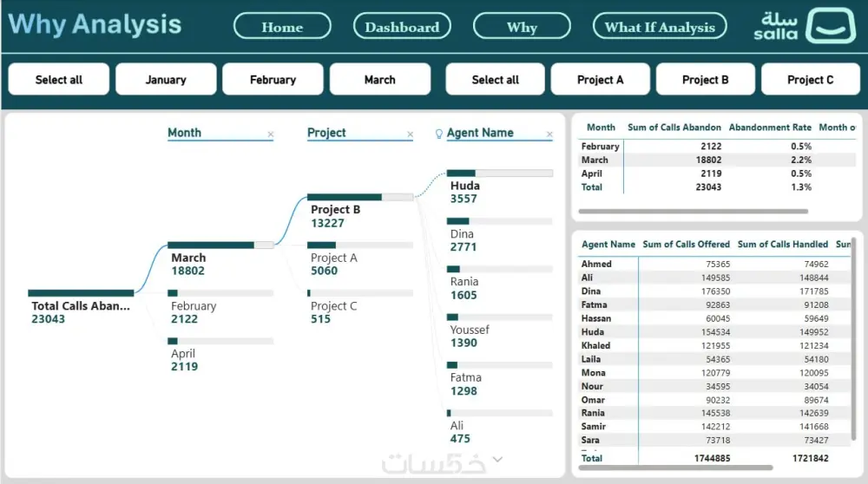Screen dimensions: 868x484
Task: Select Omar row in agent table
Action: [x=714, y=400]
